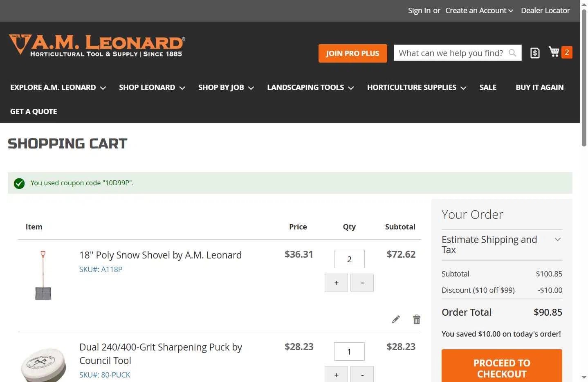Open the 18" Poly Snow Shovel product link
The width and height of the screenshot is (588, 382).
point(160,255)
